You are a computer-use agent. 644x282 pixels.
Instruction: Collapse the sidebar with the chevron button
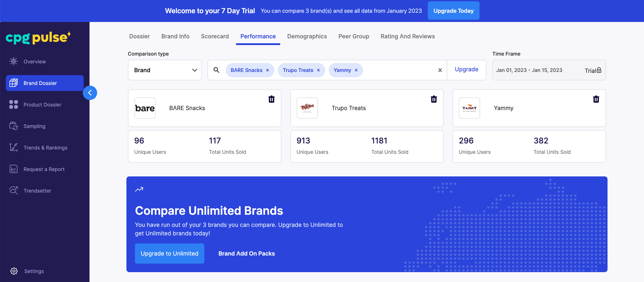(x=90, y=93)
